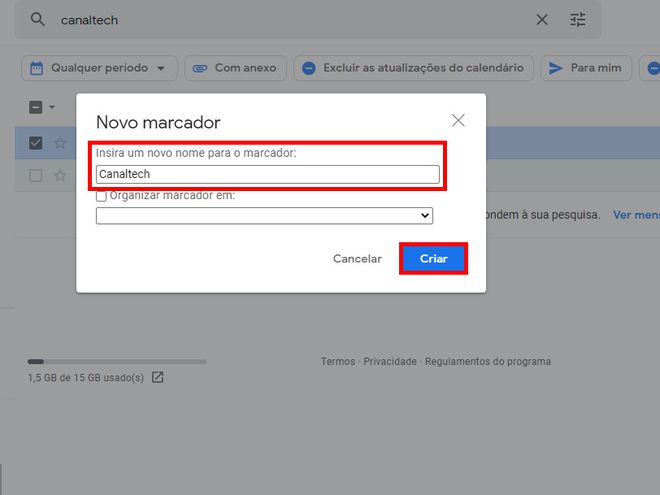
Task: Close the Novo marcador dialog
Action: tap(458, 120)
